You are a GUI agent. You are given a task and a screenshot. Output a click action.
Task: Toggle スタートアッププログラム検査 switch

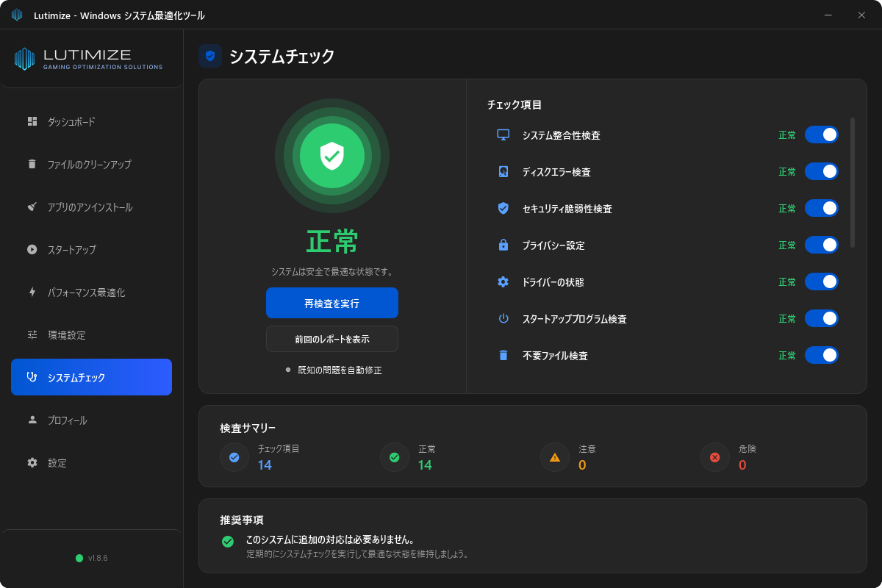click(822, 318)
